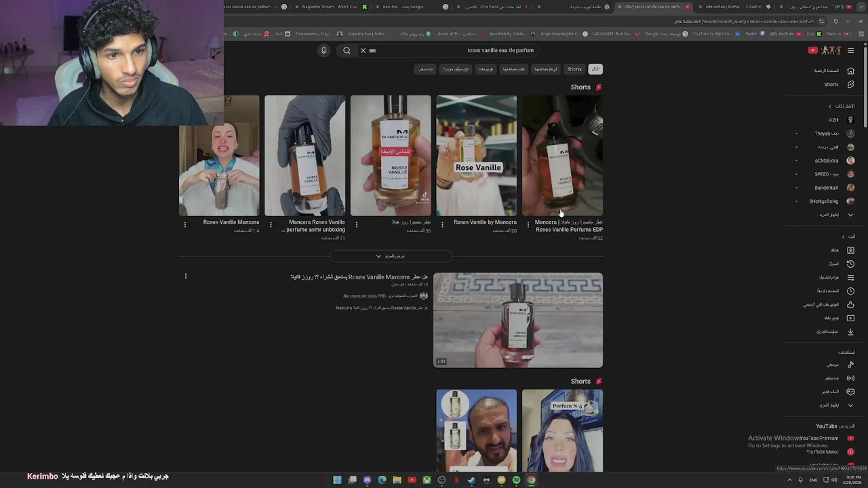Select the Live filter chip

[425, 69]
